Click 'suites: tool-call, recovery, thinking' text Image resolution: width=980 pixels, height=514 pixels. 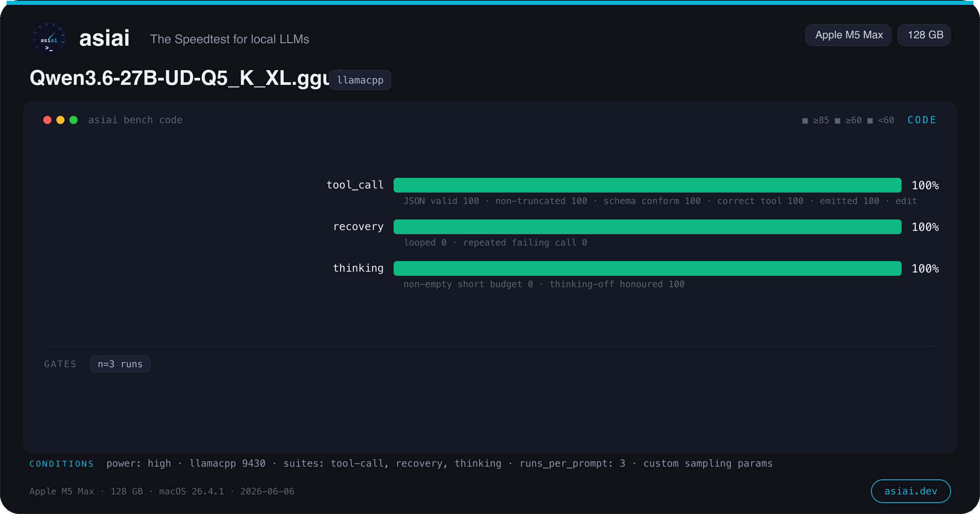392,464
